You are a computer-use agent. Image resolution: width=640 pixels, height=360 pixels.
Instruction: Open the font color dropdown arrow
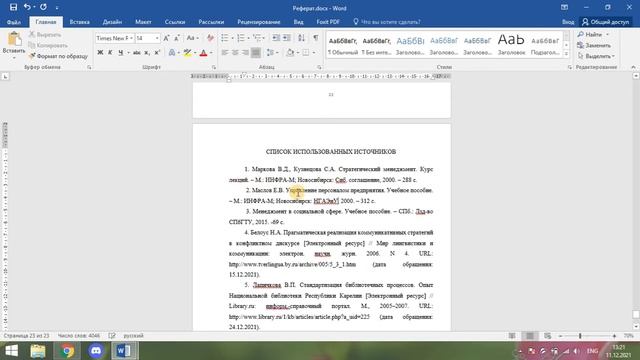(x=211, y=53)
